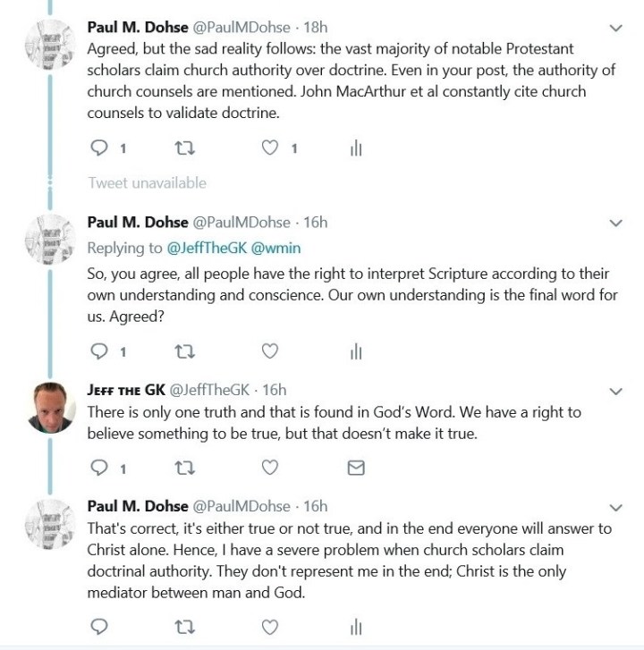Reply to the 18h Paul Dohse tweet
This screenshot has width=644, height=650.
[99, 148]
